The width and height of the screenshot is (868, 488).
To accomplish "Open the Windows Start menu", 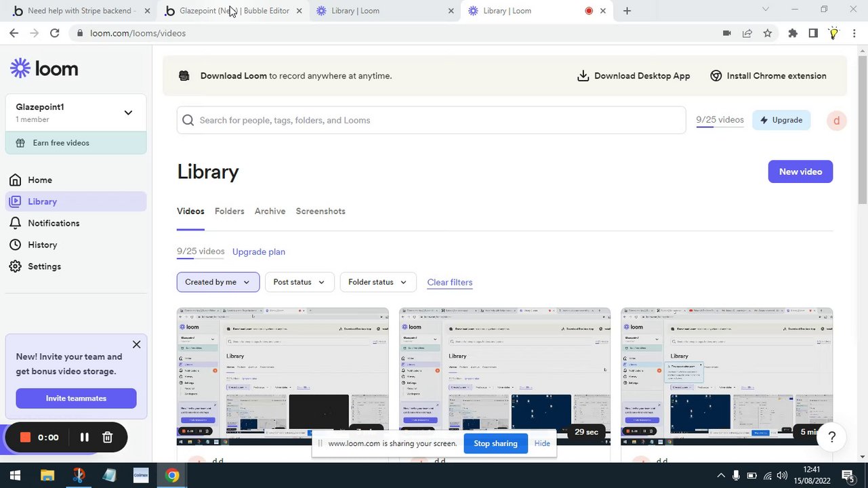I will coord(15,476).
